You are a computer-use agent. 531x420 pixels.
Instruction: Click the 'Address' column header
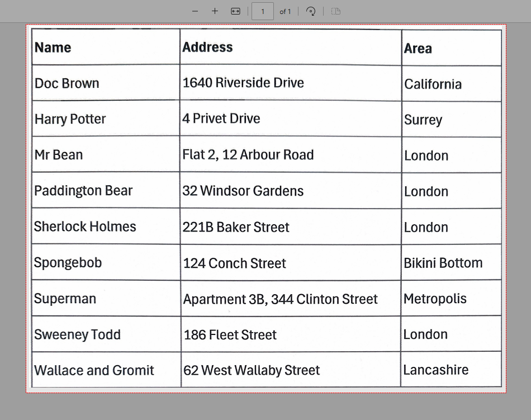point(207,47)
